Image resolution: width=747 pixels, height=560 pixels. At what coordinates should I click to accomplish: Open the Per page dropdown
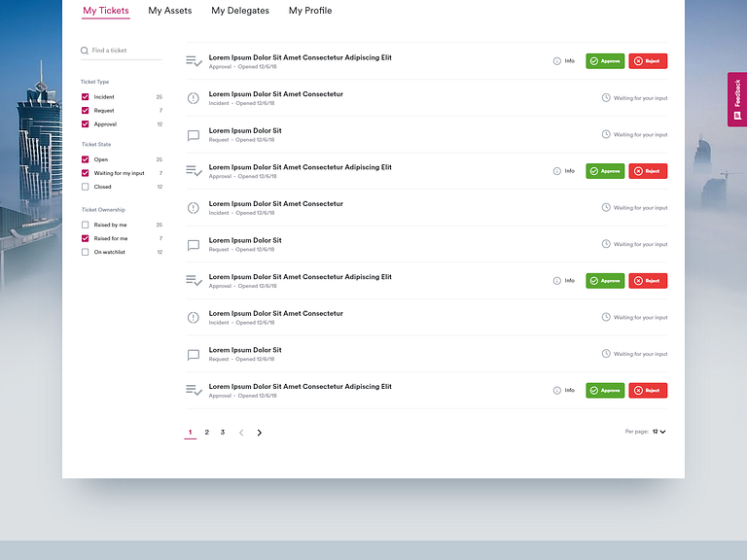[658, 432]
